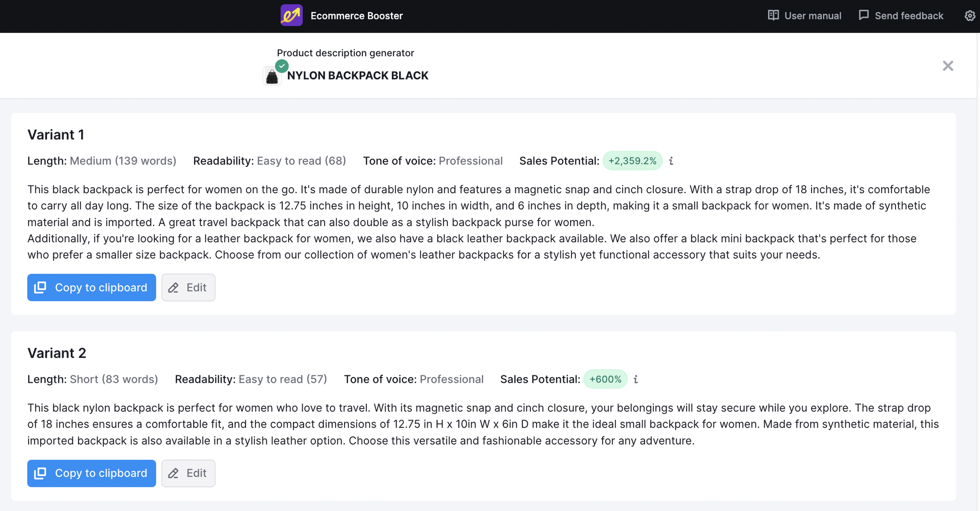Click the NYLON BACKPACK BLACK product title
The width and height of the screenshot is (980, 511).
click(358, 75)
